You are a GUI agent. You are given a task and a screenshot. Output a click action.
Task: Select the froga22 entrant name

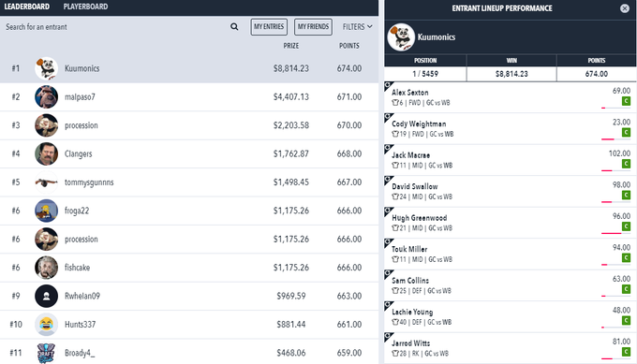pyautogui.click(x=77, y=211)
